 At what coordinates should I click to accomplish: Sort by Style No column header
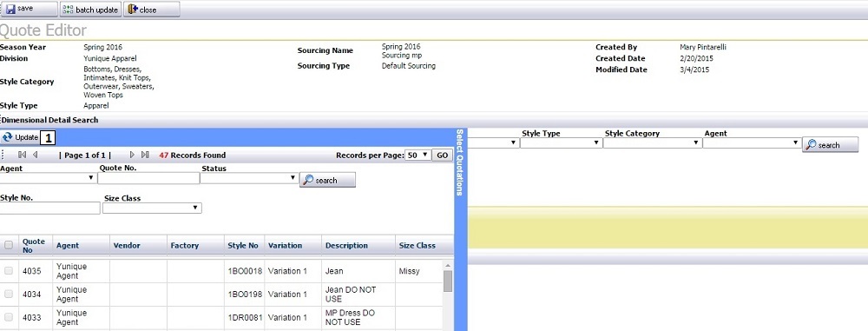pyautogui.click(x=243, y=246)
